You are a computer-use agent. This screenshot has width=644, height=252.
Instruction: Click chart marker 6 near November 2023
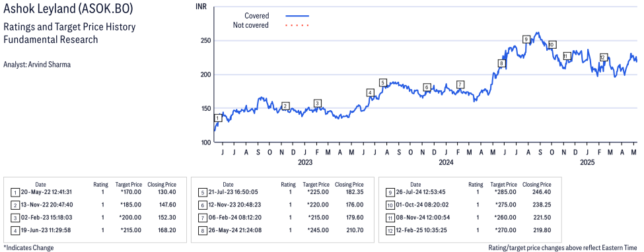click(427, 88)
